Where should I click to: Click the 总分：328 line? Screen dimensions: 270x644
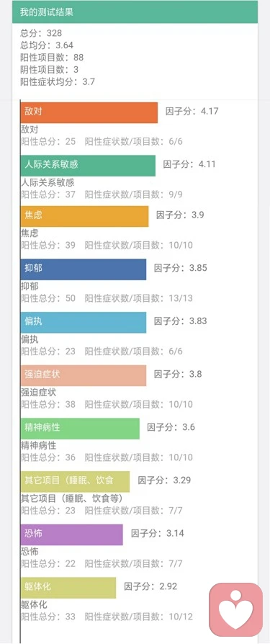[41, 33]
